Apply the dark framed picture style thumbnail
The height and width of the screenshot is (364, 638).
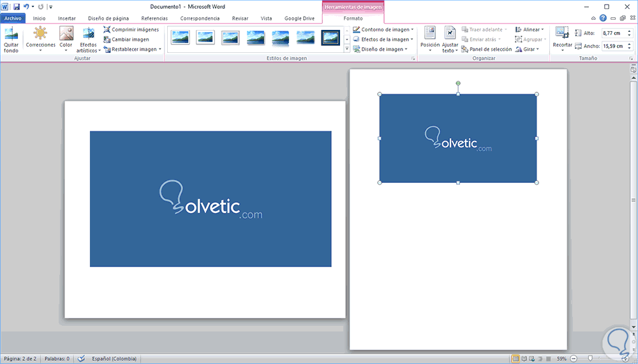click(330, 38)
